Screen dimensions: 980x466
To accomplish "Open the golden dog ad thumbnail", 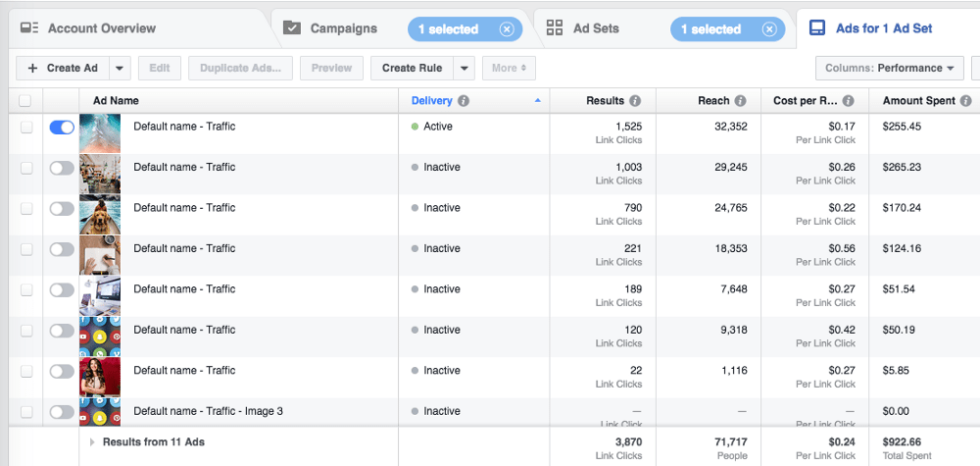I will click(x=100, y=215).
